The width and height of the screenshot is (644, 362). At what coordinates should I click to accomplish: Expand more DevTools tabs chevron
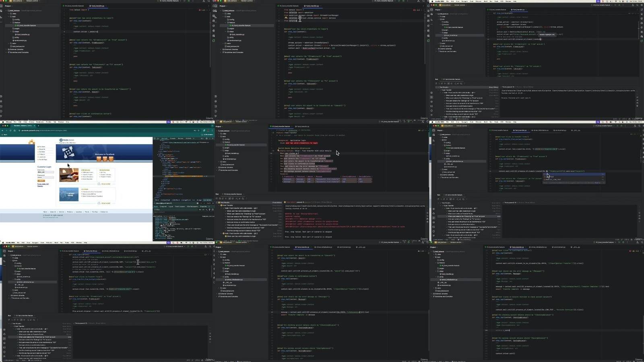click(193, 139)
